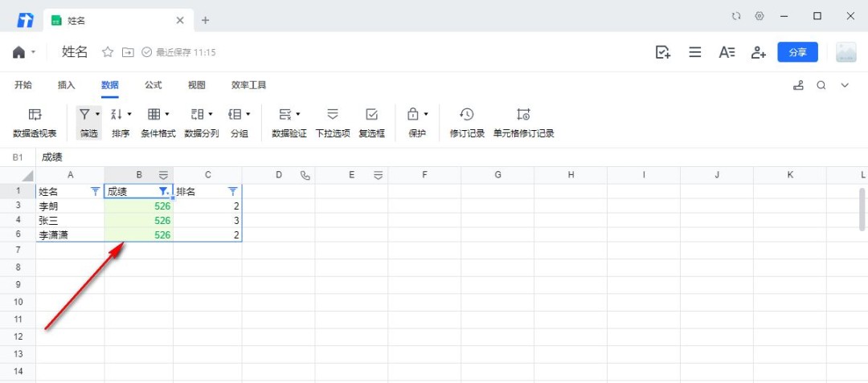Select row 7 header

tap(18, 251)
